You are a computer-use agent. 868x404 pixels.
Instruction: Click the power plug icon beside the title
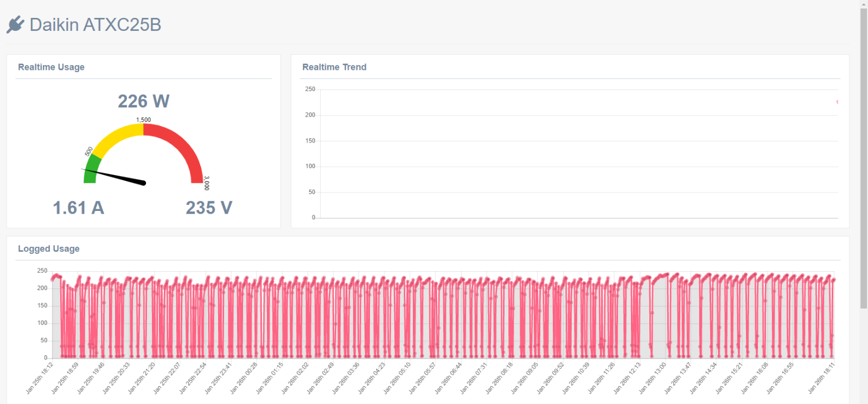15,25
